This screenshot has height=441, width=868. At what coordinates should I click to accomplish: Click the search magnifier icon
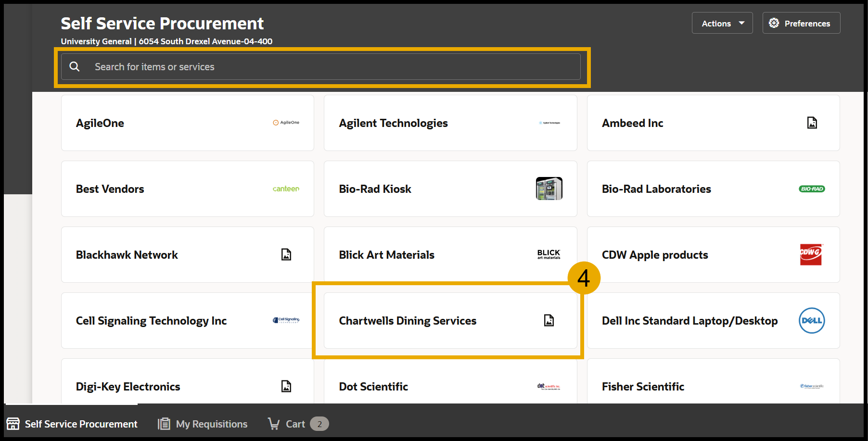tap(75, 66)
